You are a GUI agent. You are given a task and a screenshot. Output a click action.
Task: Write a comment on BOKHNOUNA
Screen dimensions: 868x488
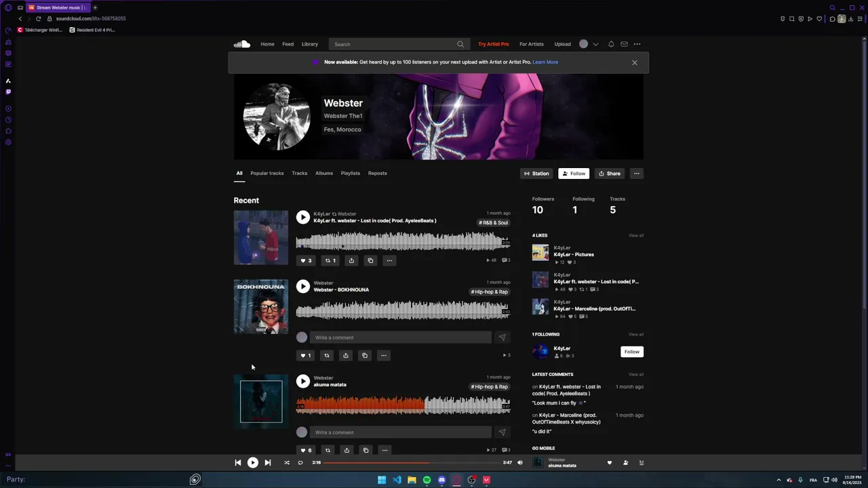tap(400, 338)
